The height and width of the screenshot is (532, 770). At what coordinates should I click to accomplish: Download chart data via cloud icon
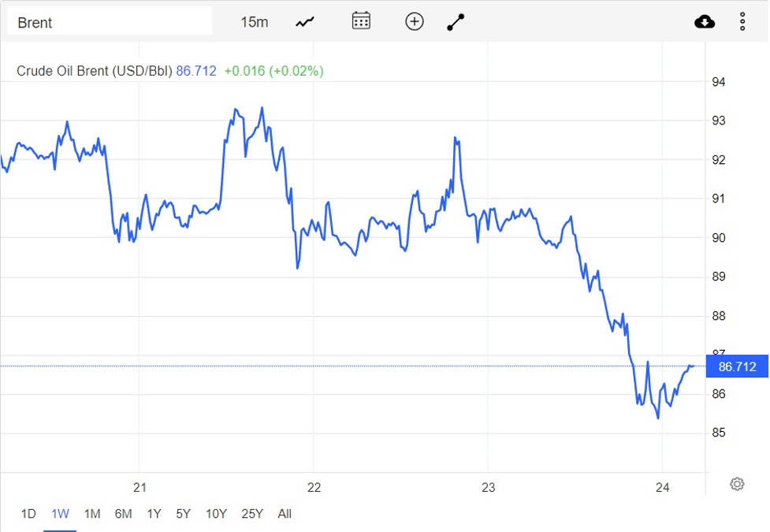[705, 22]
